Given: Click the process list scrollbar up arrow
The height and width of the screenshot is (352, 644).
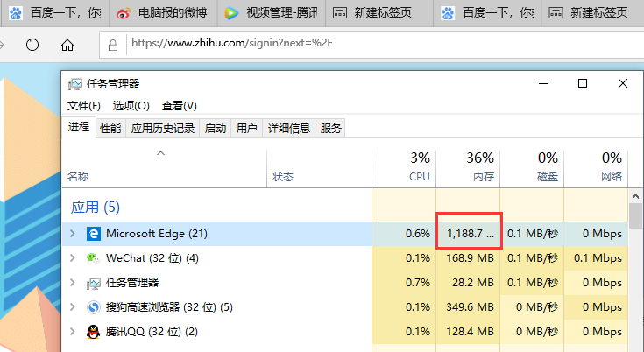Looking at the screenshot, I should (x=635, y=196).
